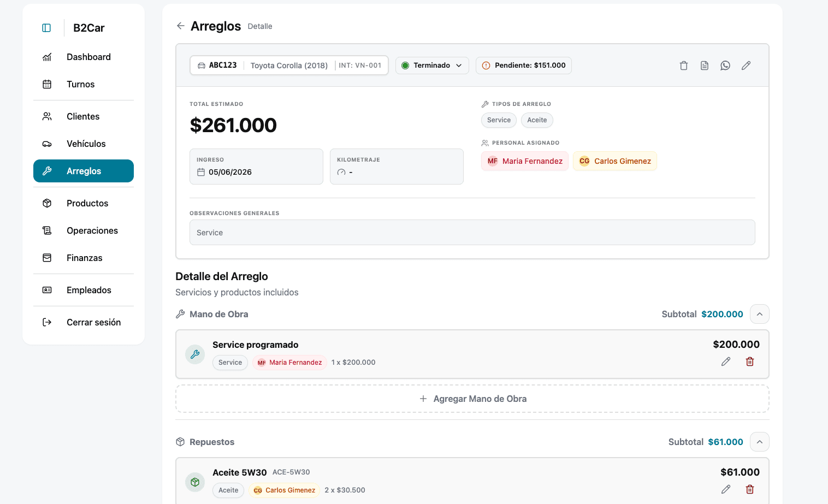Click the Service tag under Tipos de Arreglo

click(499, 120)
